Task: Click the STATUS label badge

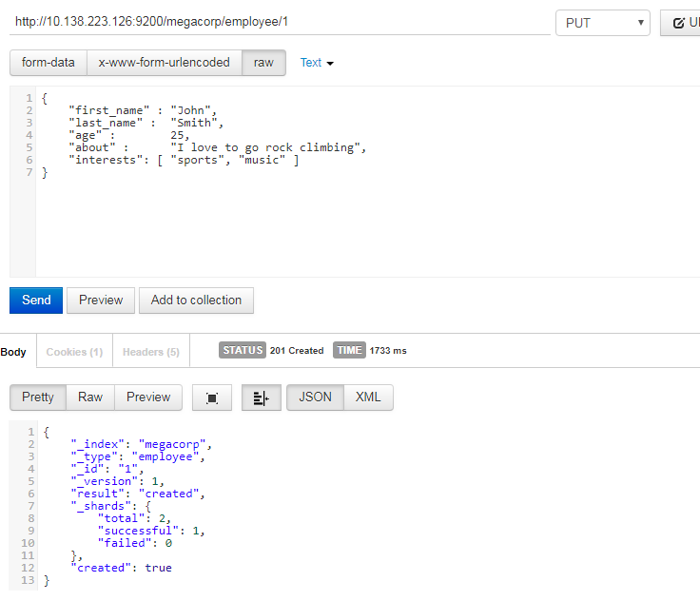Action: pyautogui.click(x=243, y=350)
